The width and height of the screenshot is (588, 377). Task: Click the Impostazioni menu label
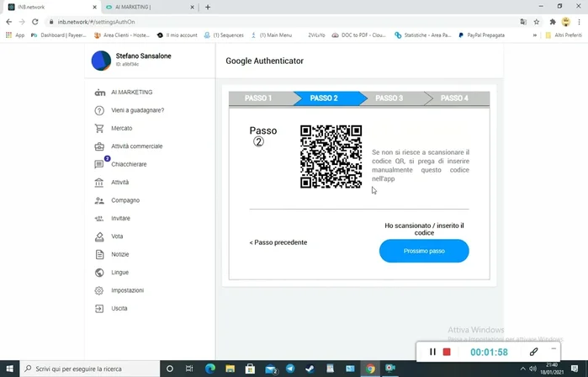(128, 290)
